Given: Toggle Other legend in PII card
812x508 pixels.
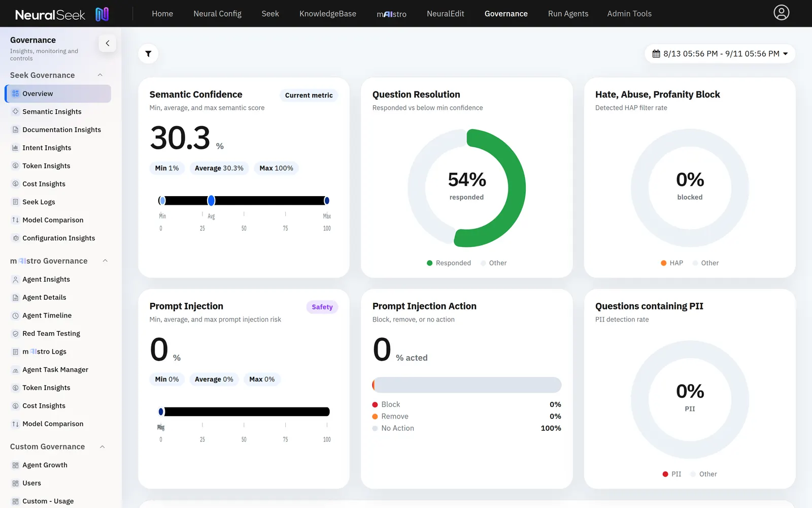Looking at the screenshot, I should [704, 474].
